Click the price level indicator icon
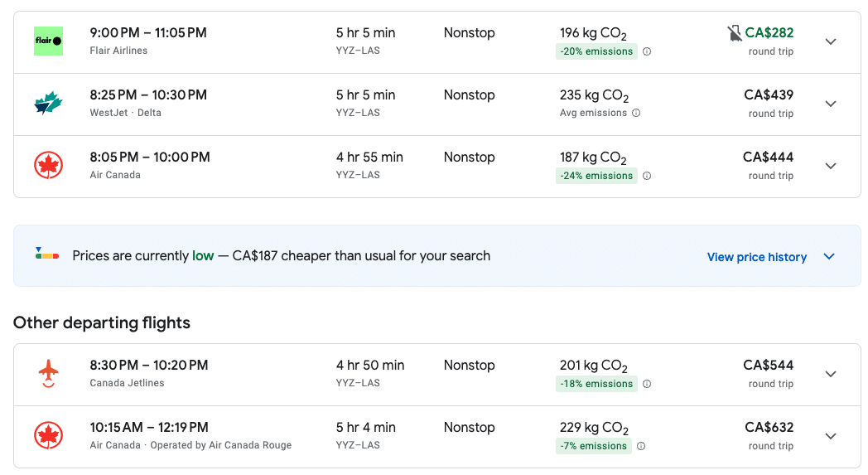 47,254
